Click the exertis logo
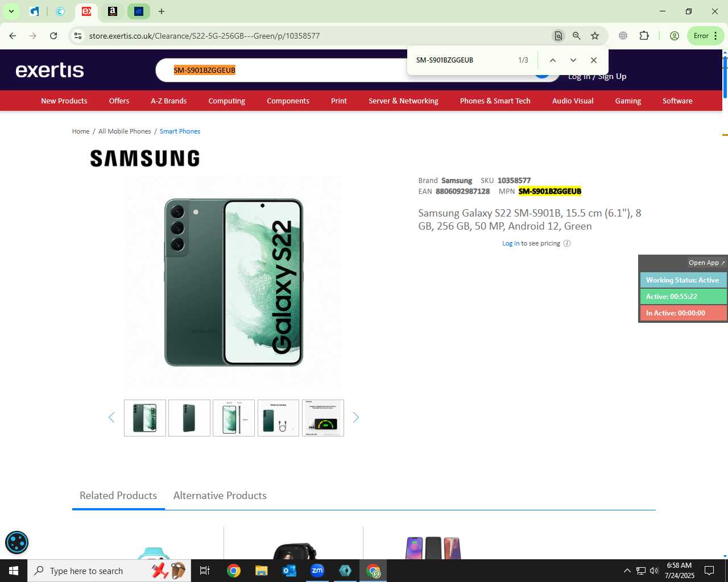Image resolution: width=728 pixels, height=582 pixels. pyautogui.click(x=50, y=70)
